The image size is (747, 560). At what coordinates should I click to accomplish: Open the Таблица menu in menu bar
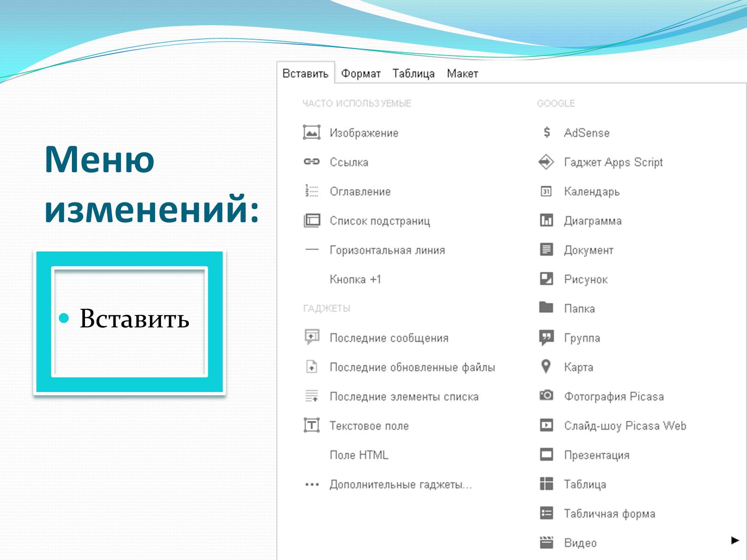click(413, 73)
